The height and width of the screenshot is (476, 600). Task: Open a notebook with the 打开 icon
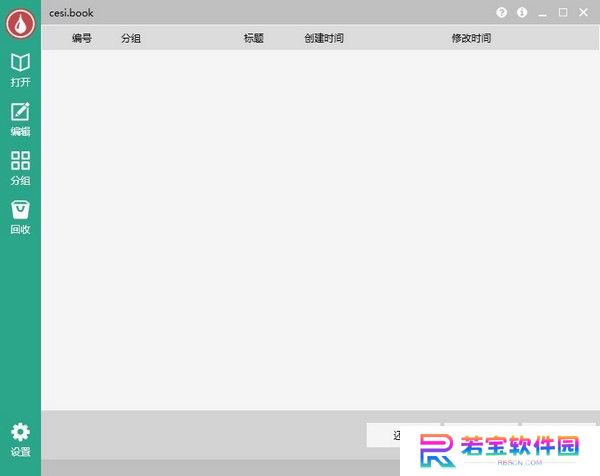pyautogui.click(x=20, y=70)
